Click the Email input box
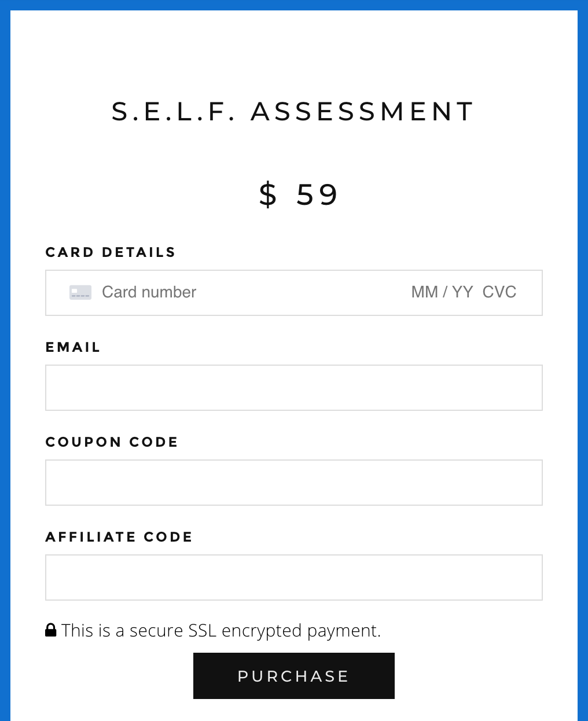This screenshot has height=721, width=588. [x=294, y=388]
